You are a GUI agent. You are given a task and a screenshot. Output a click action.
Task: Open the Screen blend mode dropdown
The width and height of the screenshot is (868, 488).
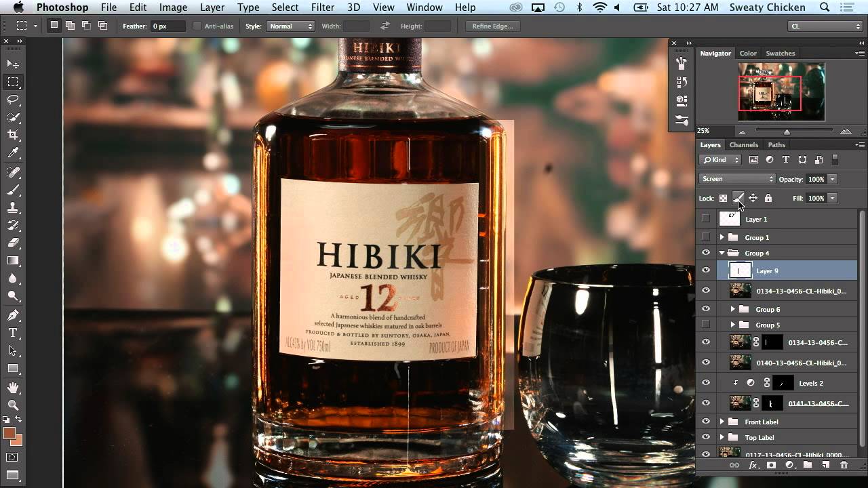click(737, 179)
